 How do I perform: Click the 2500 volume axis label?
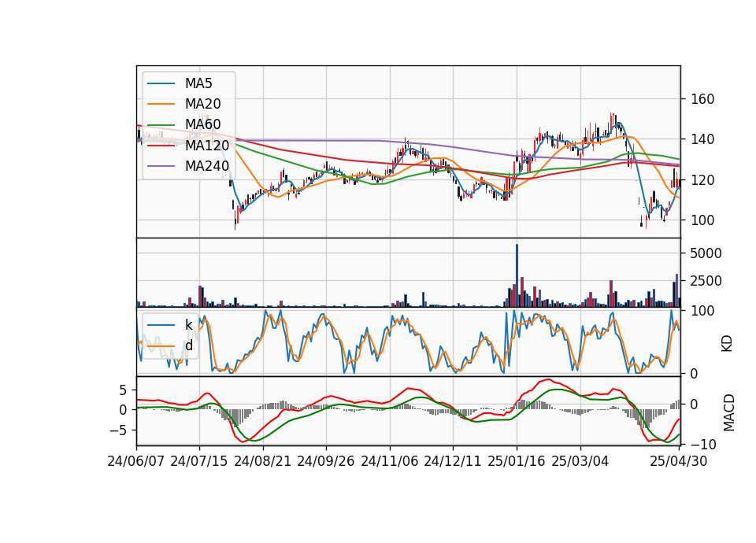pyautogui.click(x=706, y=281)
